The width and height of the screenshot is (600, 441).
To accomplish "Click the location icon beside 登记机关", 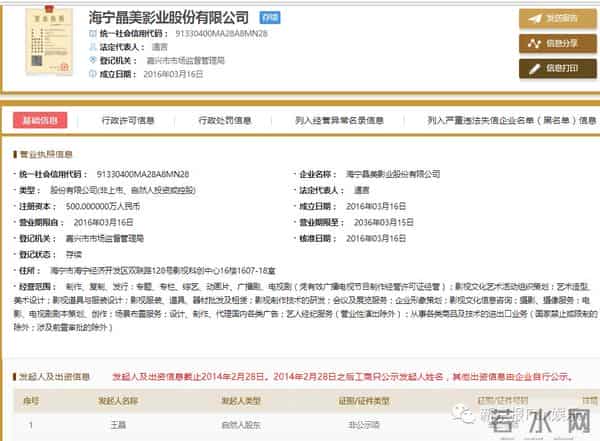I will (92, 60).
